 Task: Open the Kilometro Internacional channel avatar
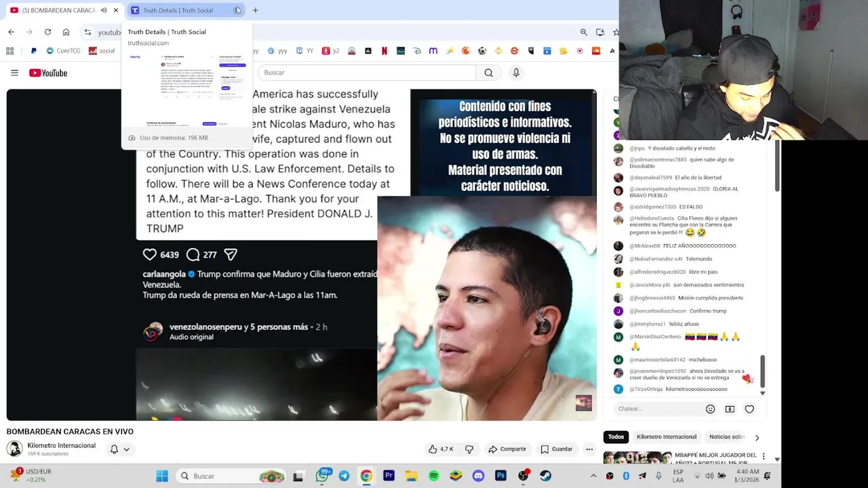pos(14,449)
